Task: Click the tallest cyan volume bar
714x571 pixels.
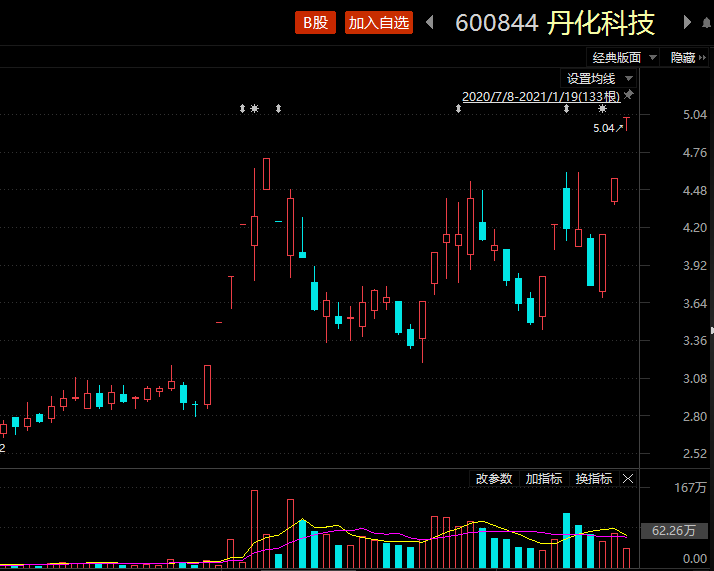Action: coord(566,540)
